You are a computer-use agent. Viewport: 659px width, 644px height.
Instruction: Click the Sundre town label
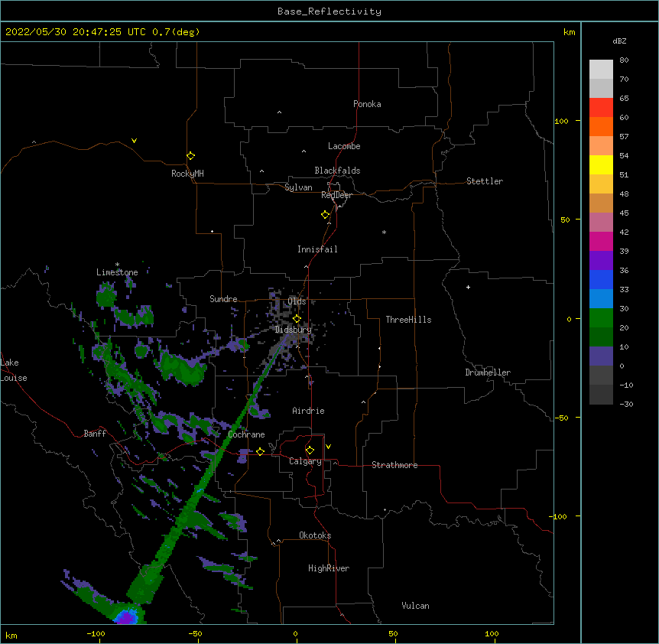(223, 299)
